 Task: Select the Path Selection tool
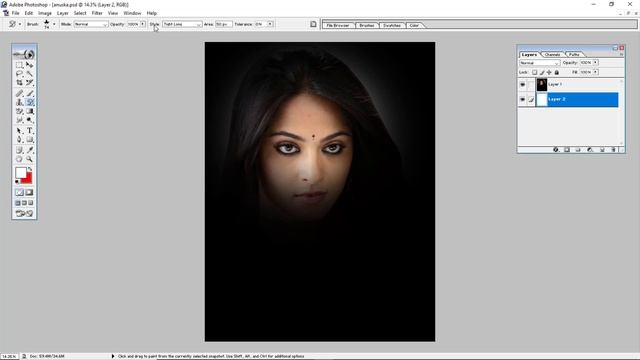pos(19,131)
